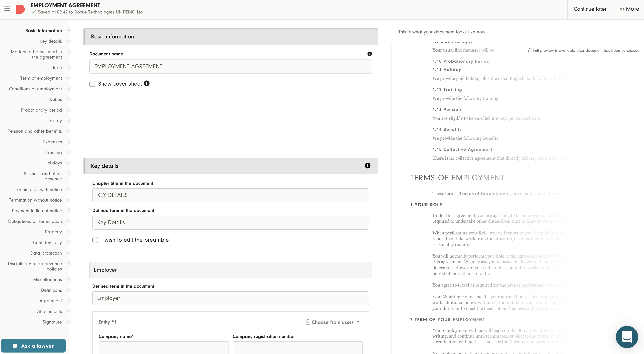This screenshot has width=644, height=354.
Task: Click the Continue later button
Action: point(590,9)
